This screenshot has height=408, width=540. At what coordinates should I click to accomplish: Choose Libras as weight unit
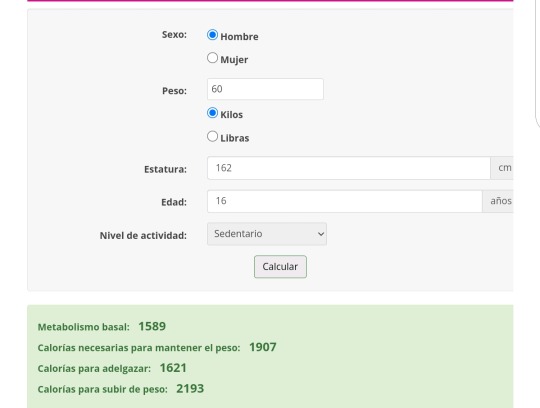tap(212, 136)
